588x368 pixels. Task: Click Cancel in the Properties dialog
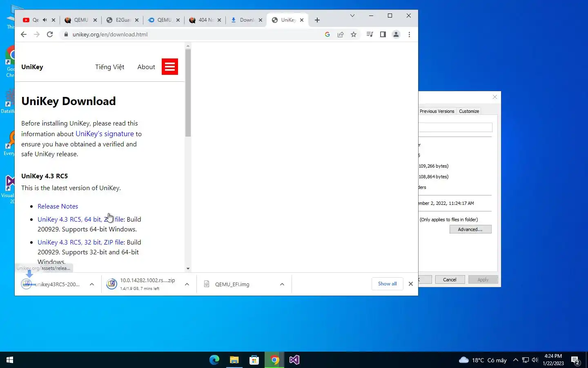tap(450, 280)
